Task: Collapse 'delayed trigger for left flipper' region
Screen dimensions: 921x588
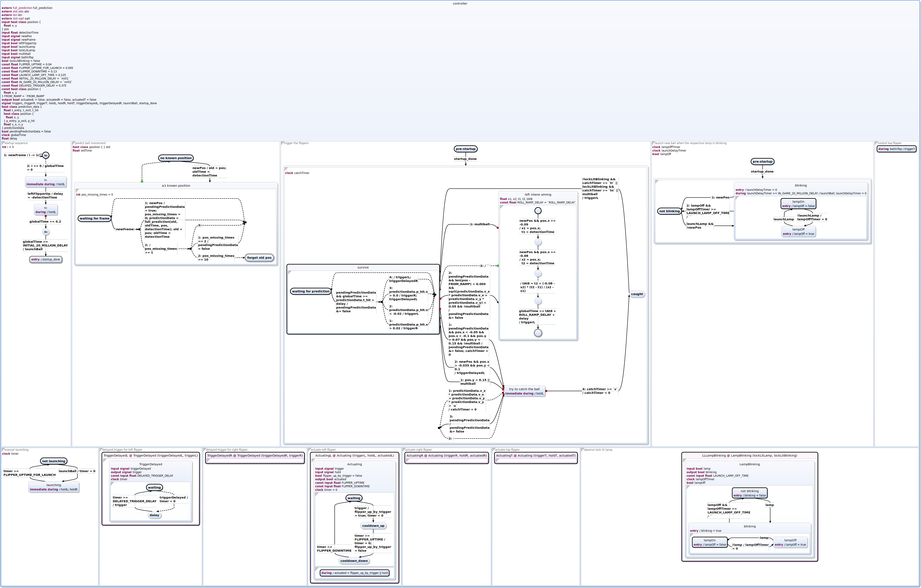Action: point(101,450)
